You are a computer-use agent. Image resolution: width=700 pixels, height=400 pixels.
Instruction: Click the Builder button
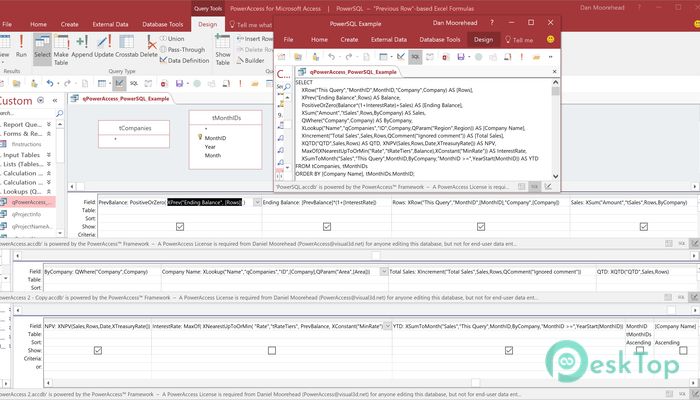pos(250,60)
